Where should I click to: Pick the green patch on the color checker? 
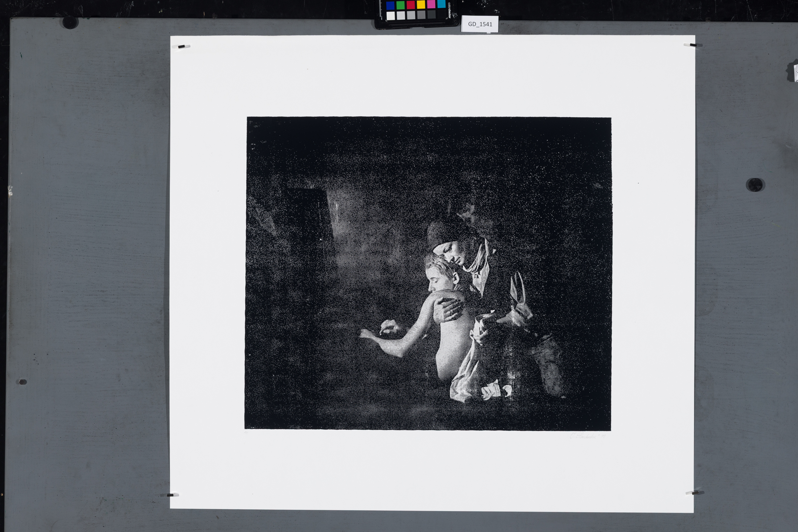pos(400,5)
